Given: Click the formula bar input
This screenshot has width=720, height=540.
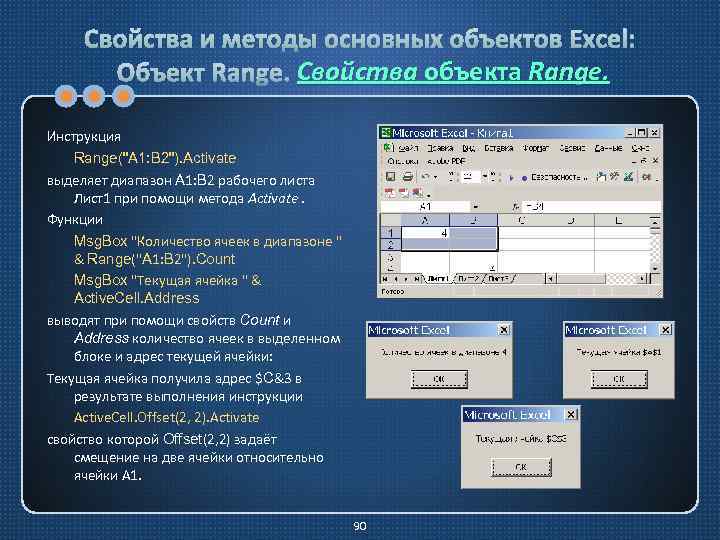Looking at the screenshot, I should pos(590,207).
